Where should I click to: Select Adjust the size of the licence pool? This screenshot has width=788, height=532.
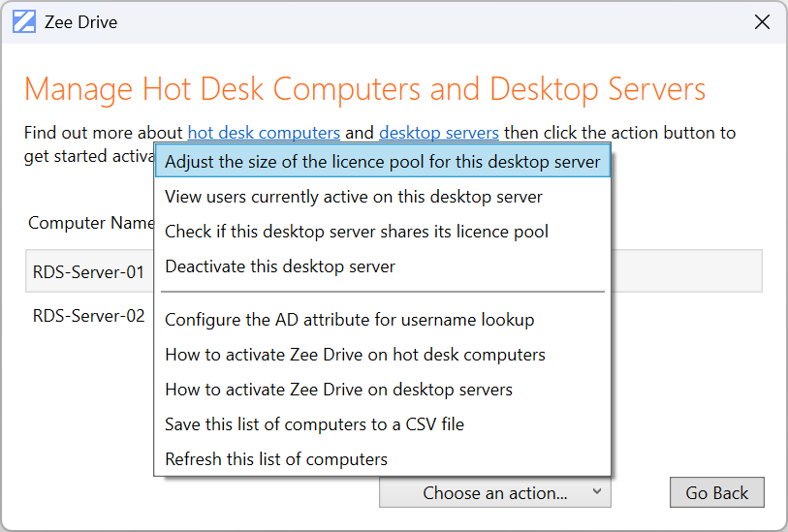click(382, 162)
